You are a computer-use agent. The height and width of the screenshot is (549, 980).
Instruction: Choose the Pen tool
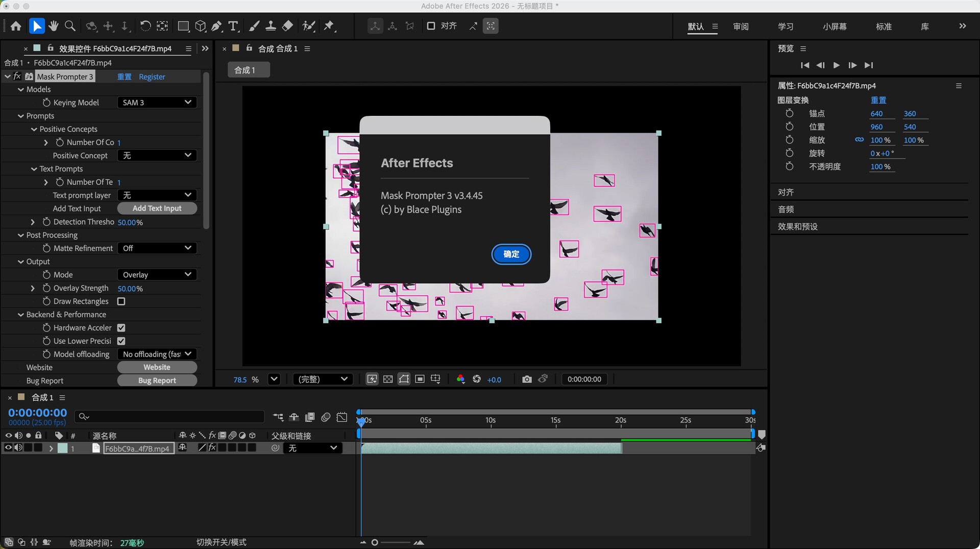[217, 26]
